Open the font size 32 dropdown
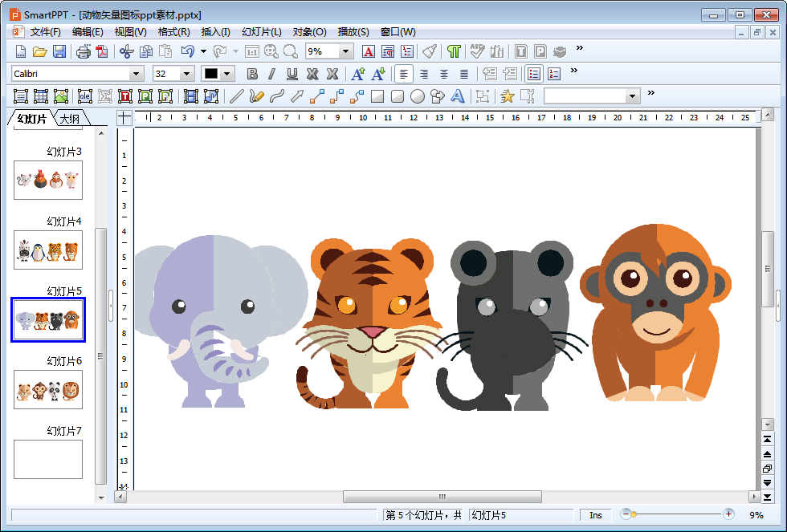This screenshot has width=787, height=532. tap(186, 74)
